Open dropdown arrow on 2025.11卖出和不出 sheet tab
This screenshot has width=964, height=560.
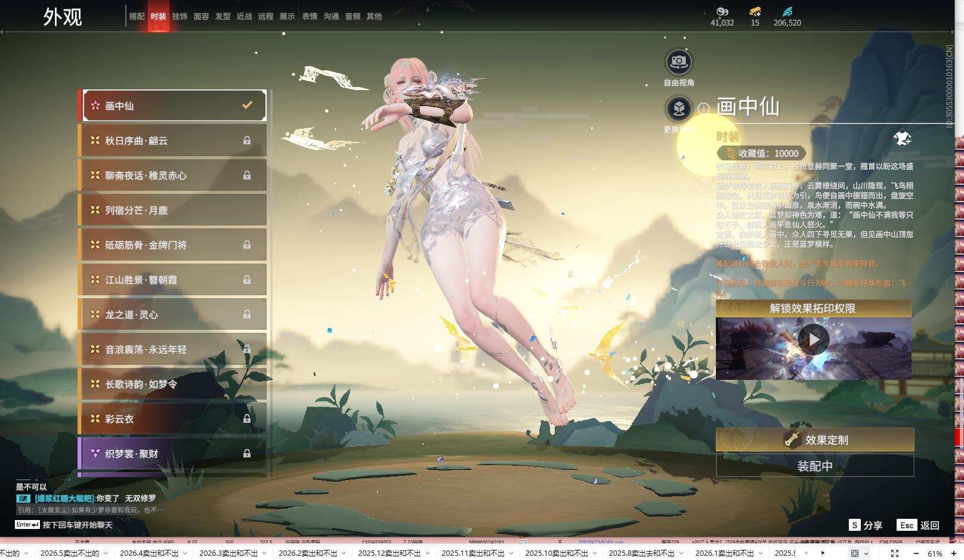coord(511,553)
